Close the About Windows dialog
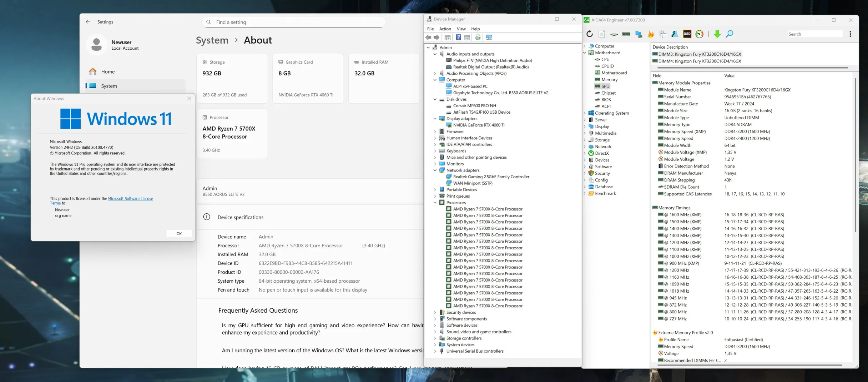This screenshot has height=382, width=868. (189, 99)
